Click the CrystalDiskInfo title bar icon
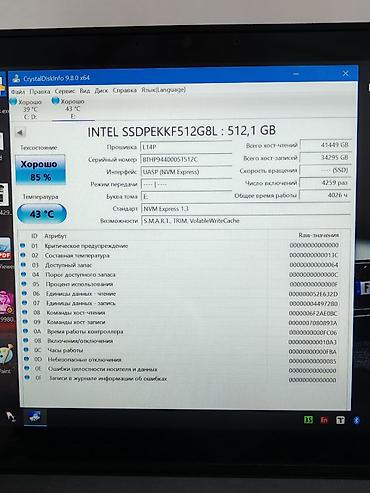The image size is (370, 493). coord(16,79)
